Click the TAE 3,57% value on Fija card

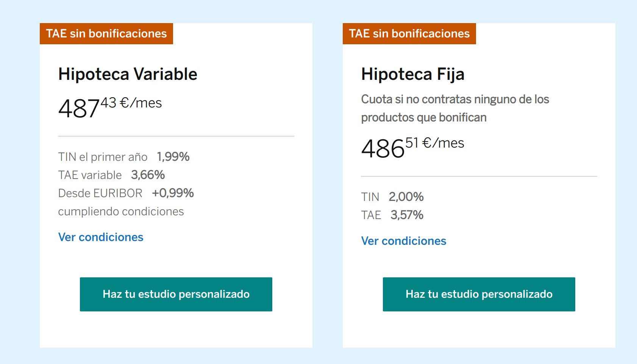tap(407, 215)
